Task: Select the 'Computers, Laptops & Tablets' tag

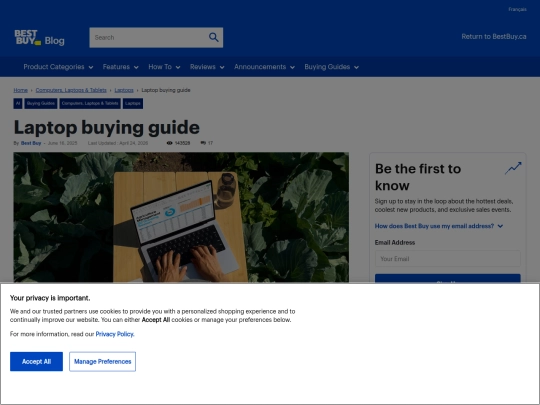Action: (90, 103)
